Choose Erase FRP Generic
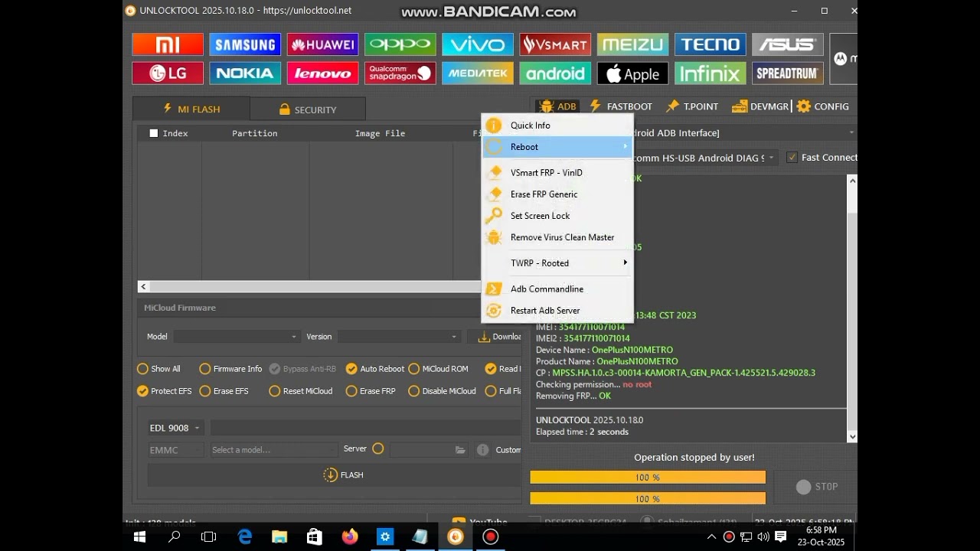 pos(558,194)
